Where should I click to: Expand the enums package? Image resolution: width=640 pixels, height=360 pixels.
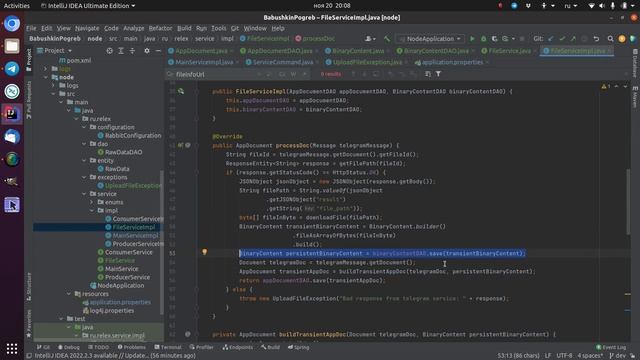point(92,202)
